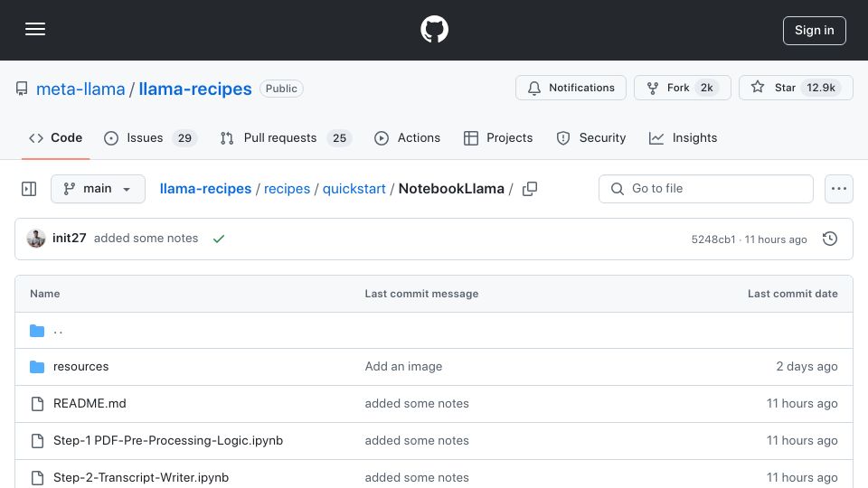
Task: Go to GitHub homepage via Octocat logo
Action: (434, 29)
